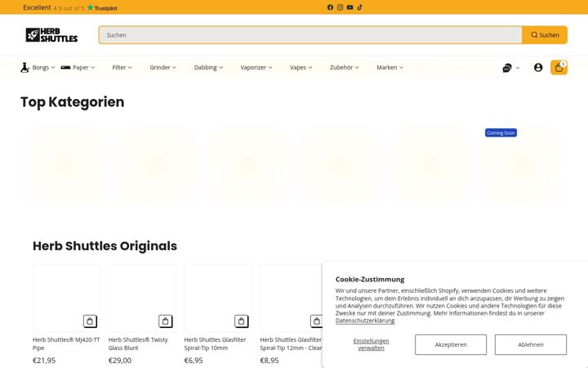
Task: Click the €8,95 price text
Action: [269, 361]
